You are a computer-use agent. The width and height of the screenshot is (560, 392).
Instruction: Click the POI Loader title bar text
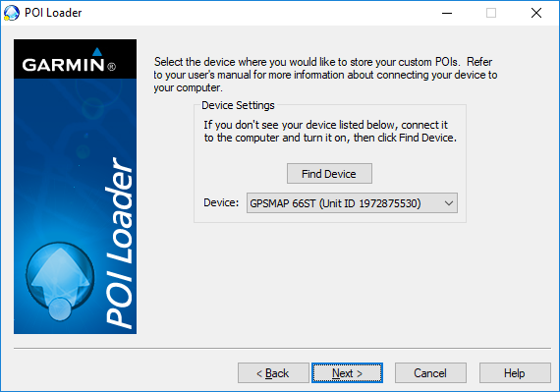[x=53, y=13]
